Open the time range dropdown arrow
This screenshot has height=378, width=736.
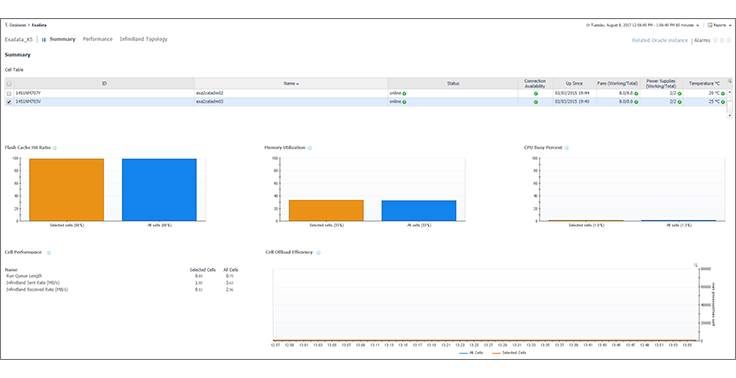(x=698, y=25)
